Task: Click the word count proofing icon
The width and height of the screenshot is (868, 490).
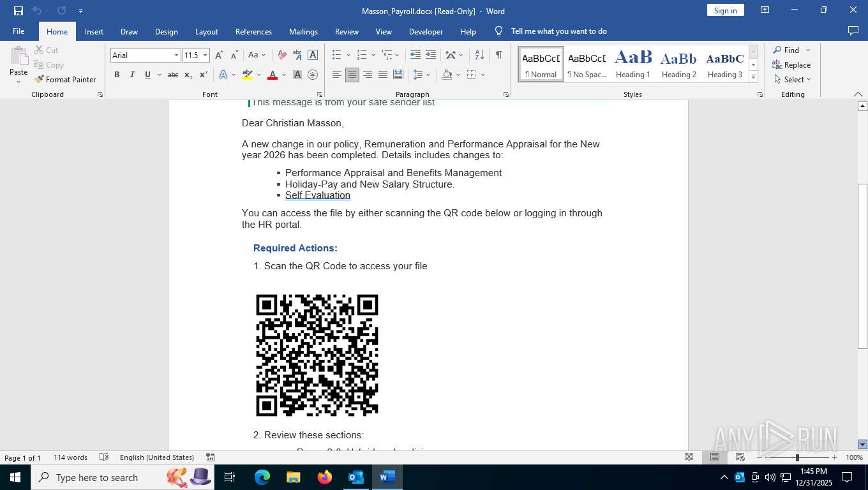Action: point(103,457)
